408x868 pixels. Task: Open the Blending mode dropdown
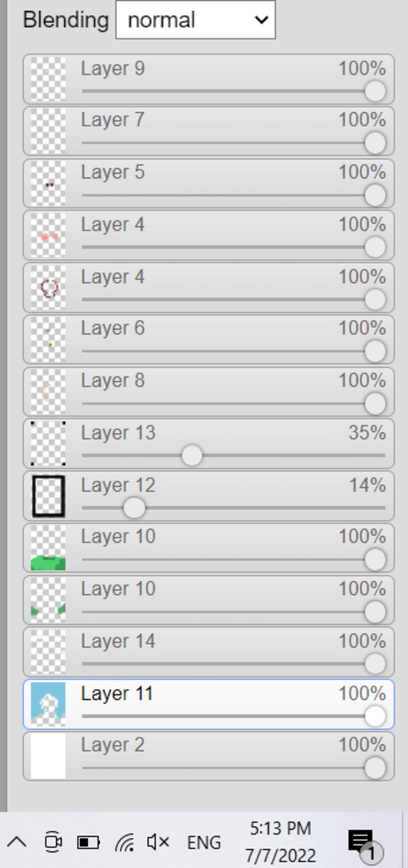click(x=195, y=20)
